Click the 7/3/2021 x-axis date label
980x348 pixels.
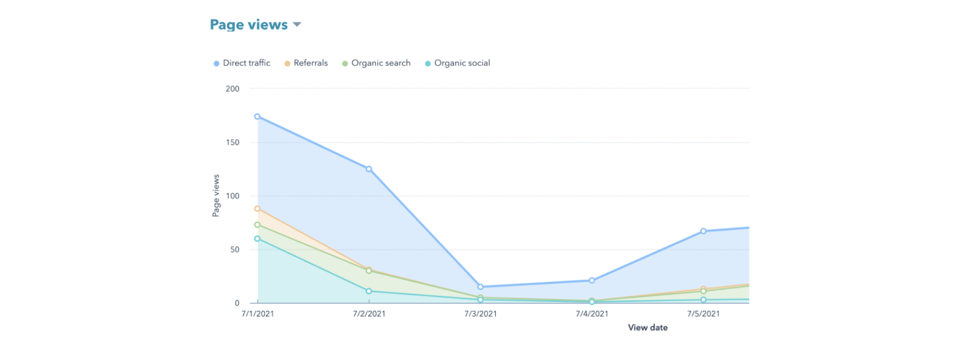[481, 314]
